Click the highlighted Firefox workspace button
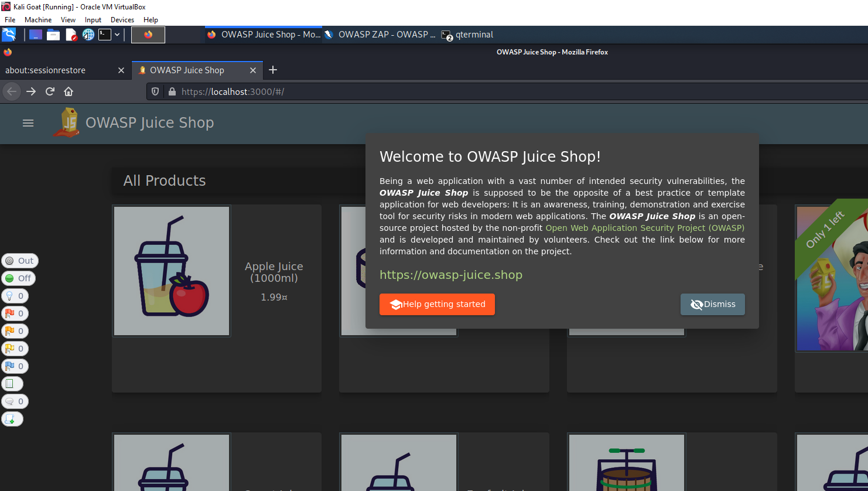Screen dimensions: 868x491 [148, 35]
